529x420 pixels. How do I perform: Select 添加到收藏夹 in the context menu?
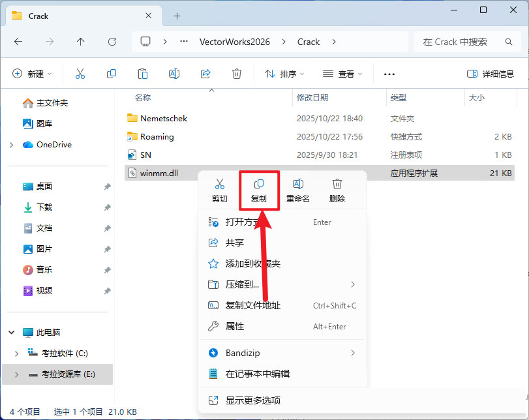coord(282,263)
